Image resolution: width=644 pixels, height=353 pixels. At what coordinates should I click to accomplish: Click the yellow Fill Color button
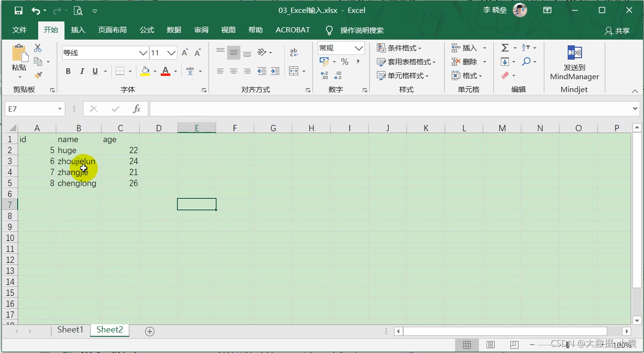coord(145,71)
